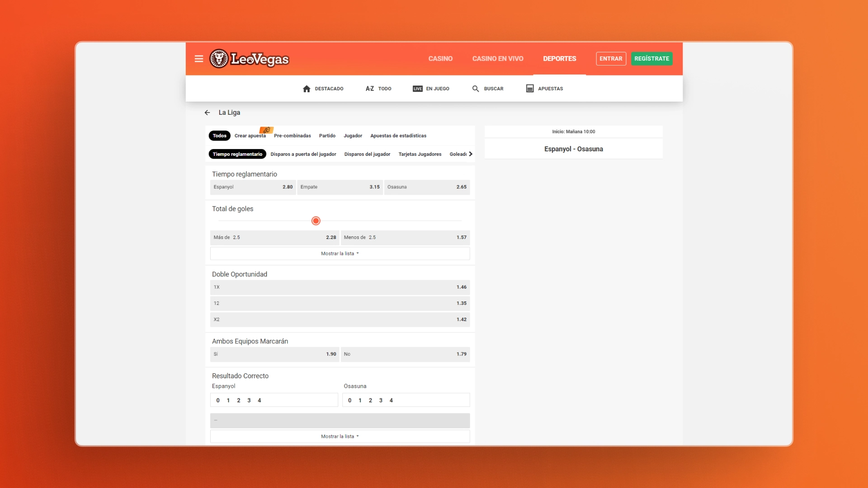The width and height of the screenshot is (868, 488).
Task: Click the back arrow navigation icon
Action: 206,113
